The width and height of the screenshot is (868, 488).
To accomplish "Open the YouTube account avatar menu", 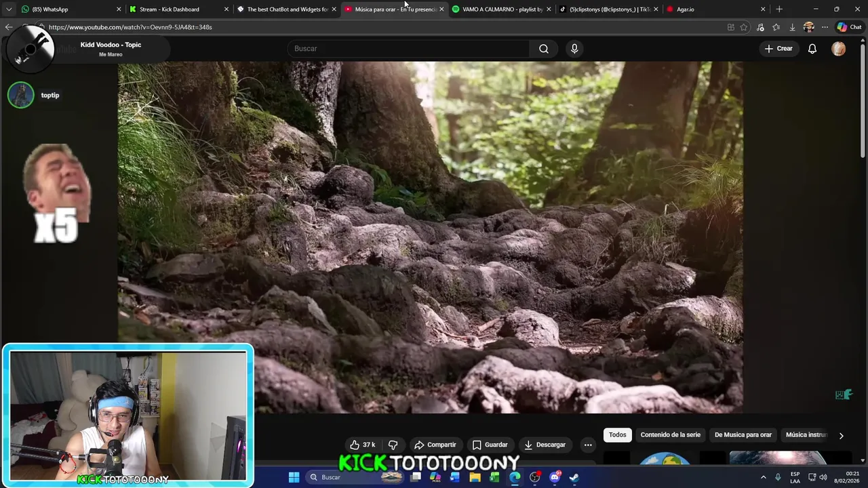I will click(839, 49).
